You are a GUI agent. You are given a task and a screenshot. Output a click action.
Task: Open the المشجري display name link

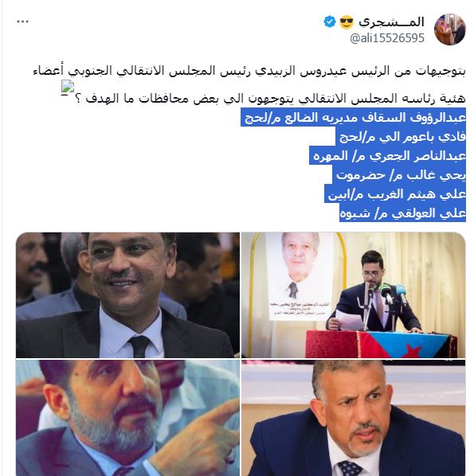point(391,21)
